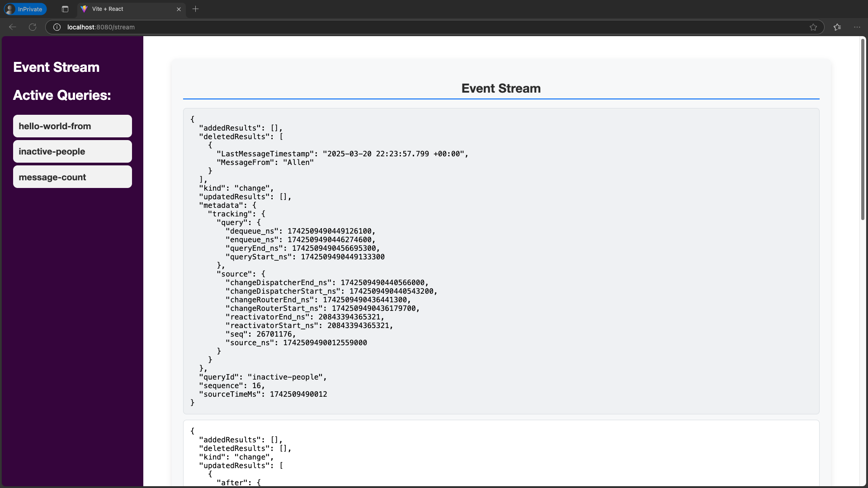Close the Vite + React tab

[x=179, y=9]
